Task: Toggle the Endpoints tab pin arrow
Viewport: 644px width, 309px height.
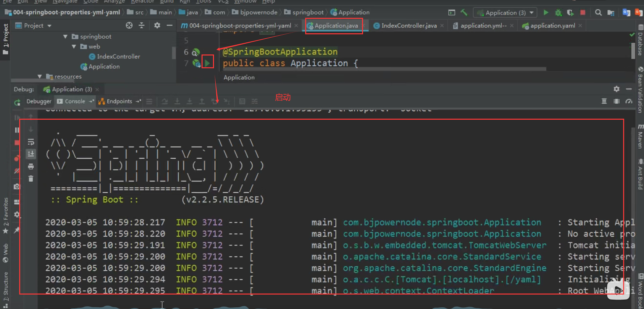Action: coord(138,101)
